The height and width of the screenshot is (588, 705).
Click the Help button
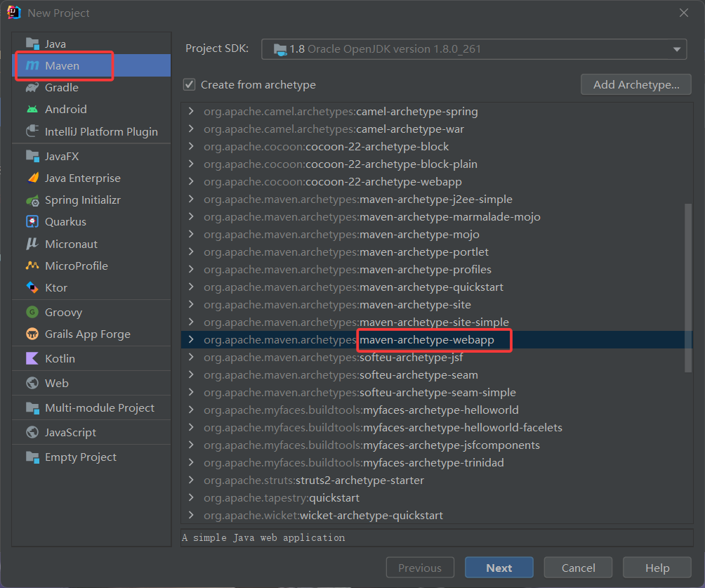[657, 568]
